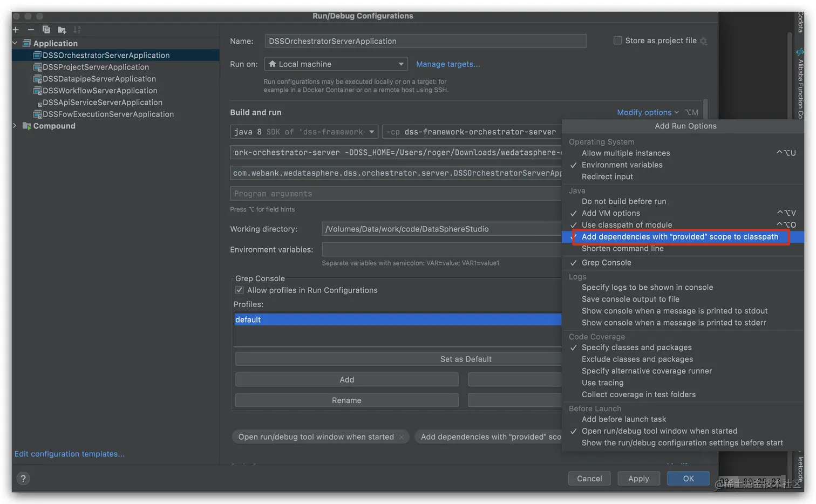Click Compound folder icon in tree

[27, 126]
